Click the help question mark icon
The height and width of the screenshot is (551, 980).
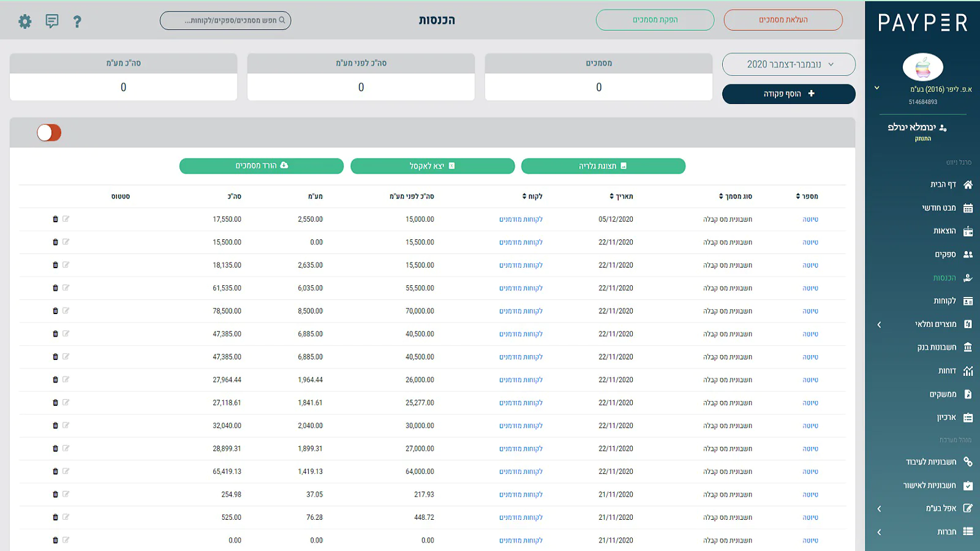click(x=77, y=22)
